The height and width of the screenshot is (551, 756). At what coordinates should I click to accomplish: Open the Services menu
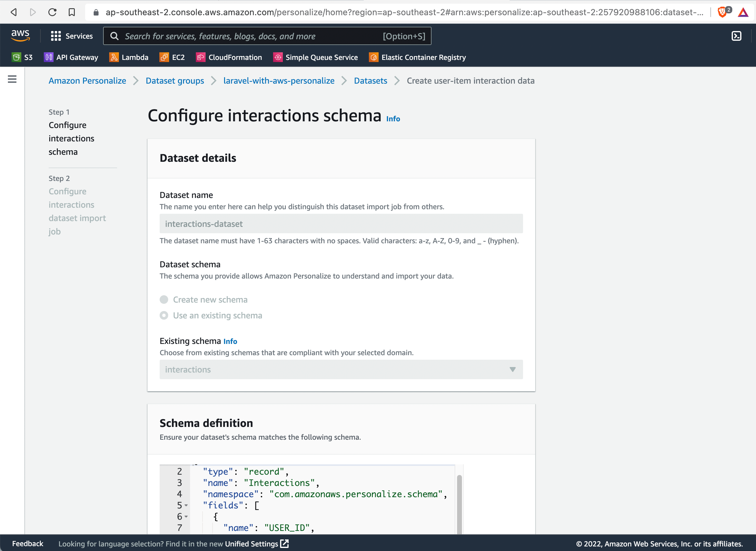(x=72, y=36)
